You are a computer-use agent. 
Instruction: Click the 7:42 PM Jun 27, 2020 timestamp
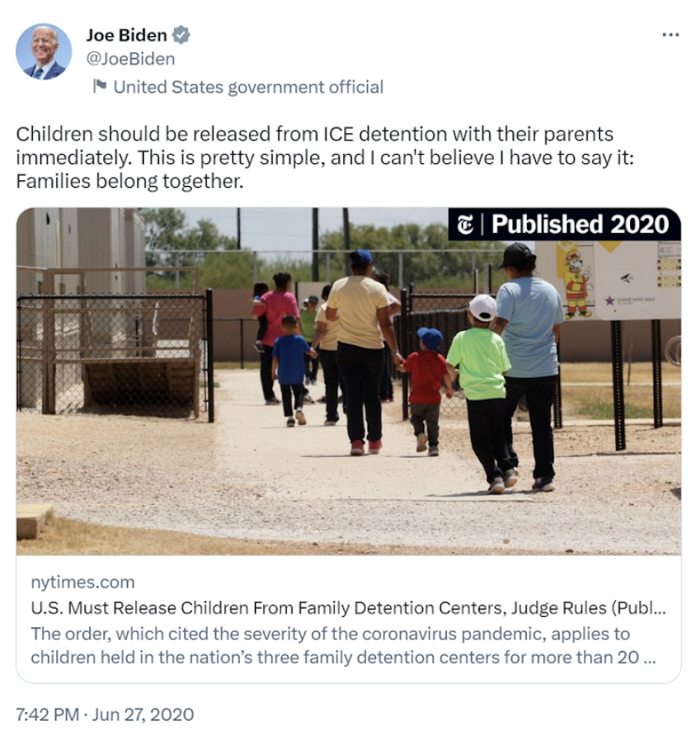click(105, 715)
